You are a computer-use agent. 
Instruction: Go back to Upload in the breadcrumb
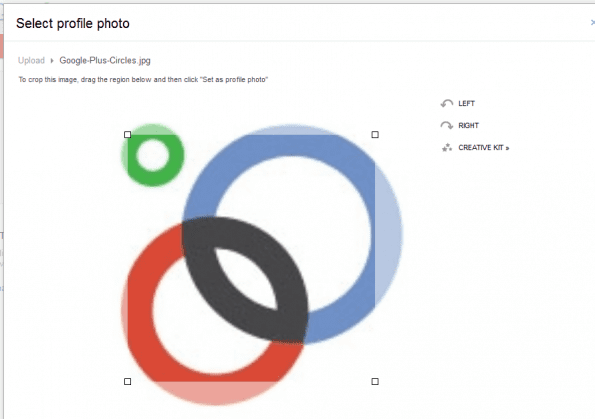(31, 60)
